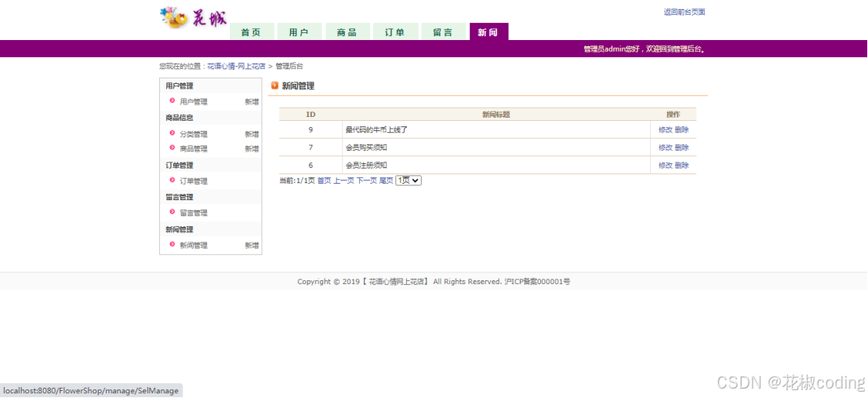868x398 pixels.
Task: Click ID cell 6 in table
Action: 311,165
